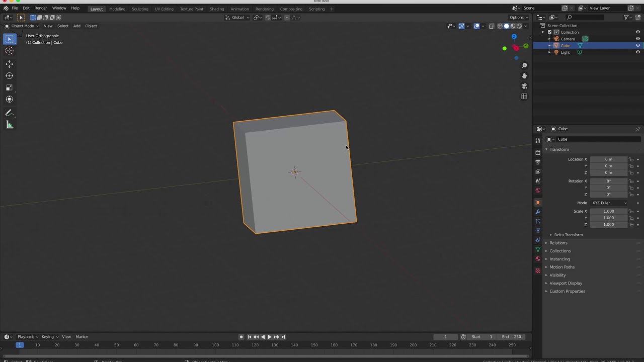Viewport: 644px width, 362px height.
Task: Activate the Select Box tool
Action: pyautogui.click(x=9, y=39)
